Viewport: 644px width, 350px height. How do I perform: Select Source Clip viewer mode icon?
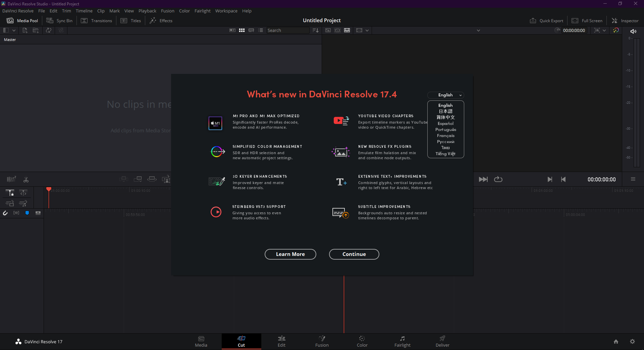coord(328,30)
